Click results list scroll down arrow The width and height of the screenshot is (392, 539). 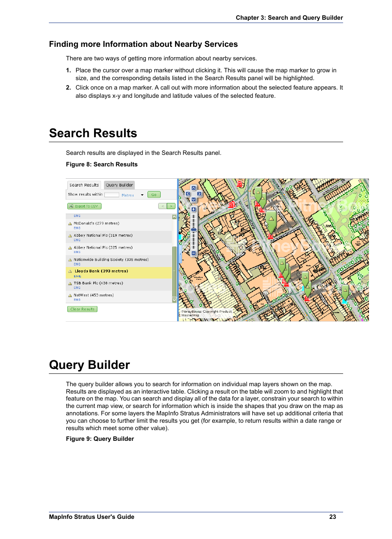coord(174,300)
